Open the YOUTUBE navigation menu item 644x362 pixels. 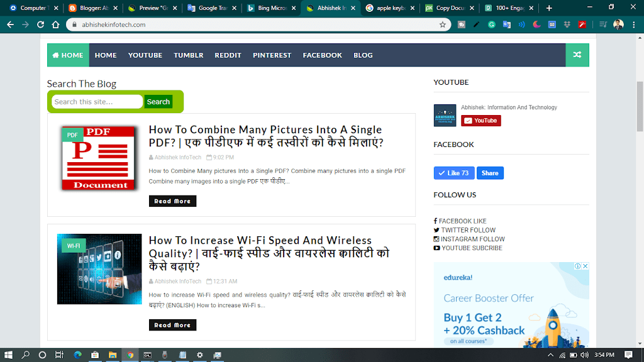(145, 55)
